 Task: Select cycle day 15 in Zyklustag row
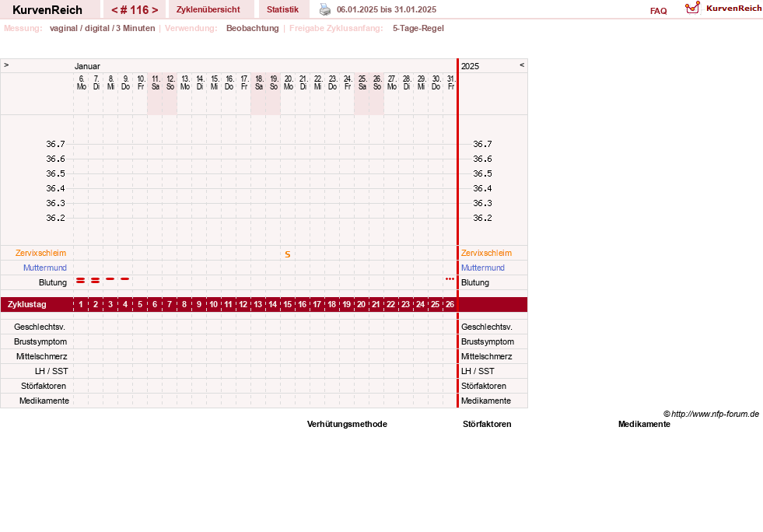point(288,304)
